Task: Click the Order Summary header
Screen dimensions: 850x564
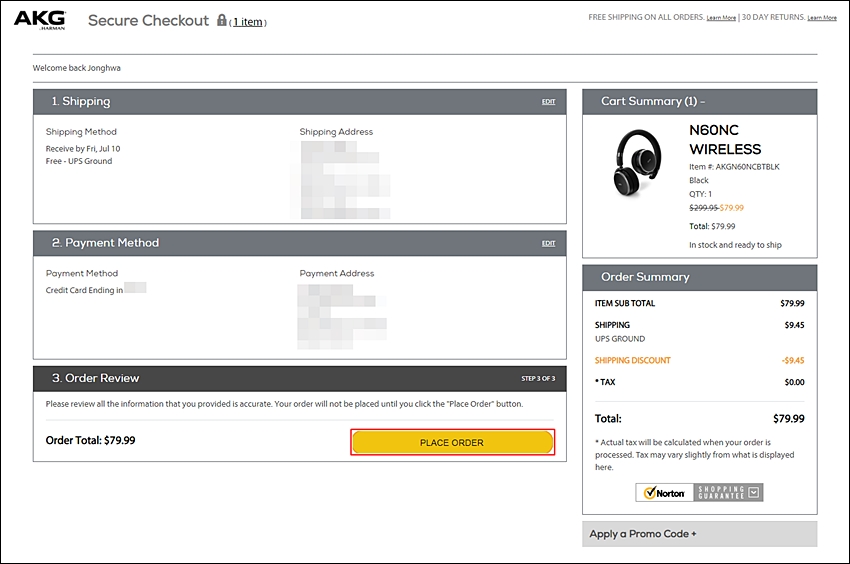Action: [699, 277]
